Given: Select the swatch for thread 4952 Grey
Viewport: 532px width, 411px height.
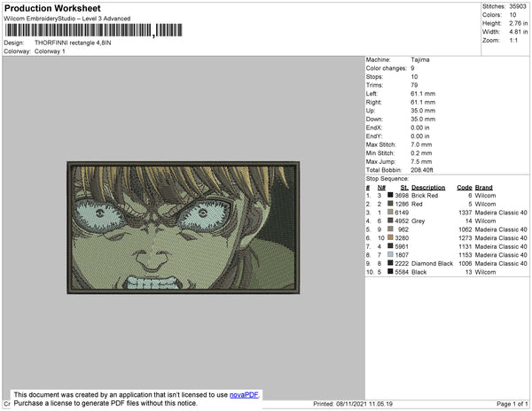Looking at the screenshot, I should pos(390,221).
